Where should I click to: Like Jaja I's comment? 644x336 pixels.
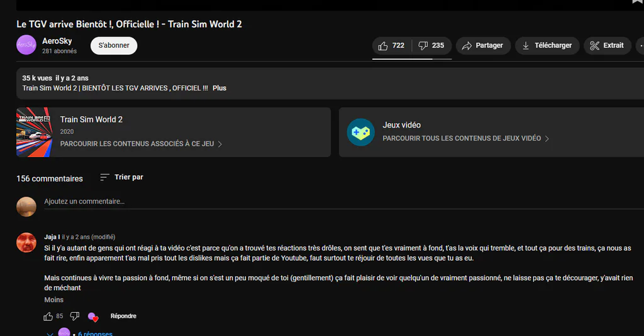(x=48, y=317)
